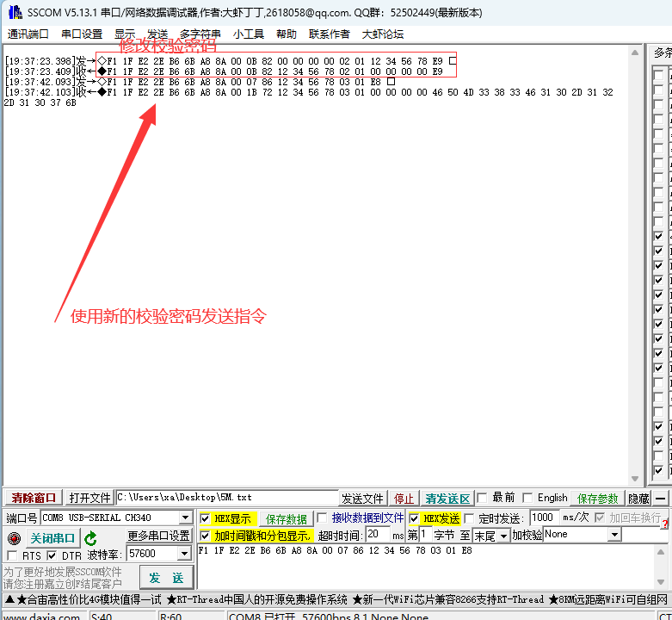Open the 联系作者 menu
This screenshot has width=672, height=620.
pos(330,34)
